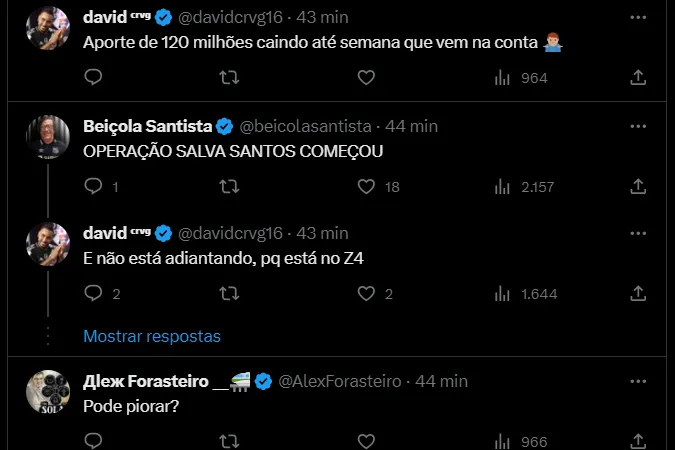Like the OPERAÇÃO SALVA SANTOS tweet
Image resolution: width=675 pixels, height=450 pixels.
click(x=366, y=186)
